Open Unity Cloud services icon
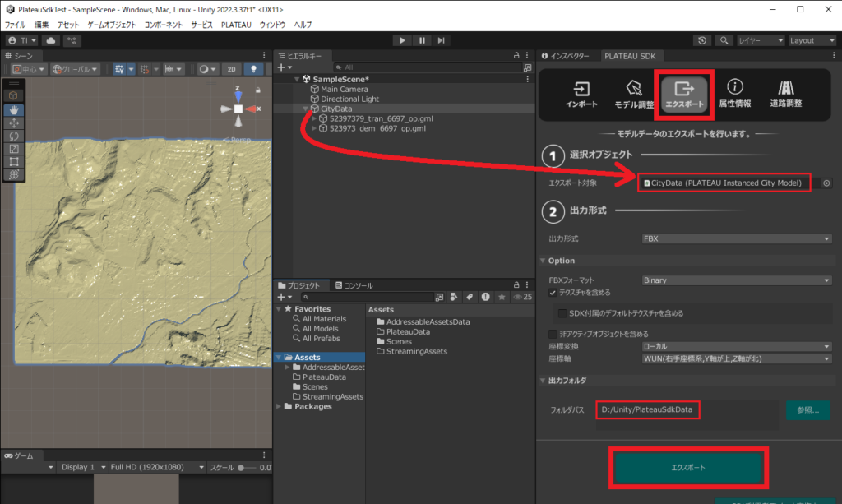 point(50,40)
